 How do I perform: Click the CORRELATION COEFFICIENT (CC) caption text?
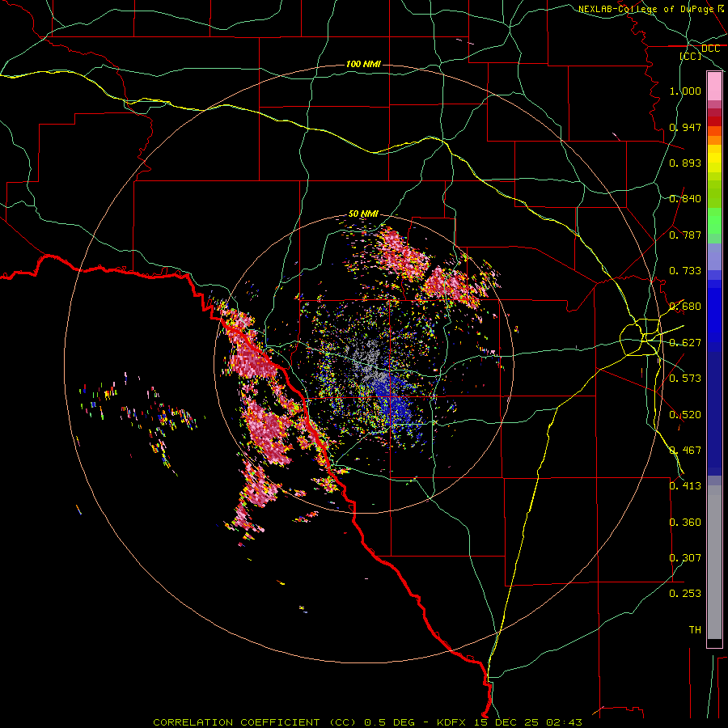tap(255, 722)
